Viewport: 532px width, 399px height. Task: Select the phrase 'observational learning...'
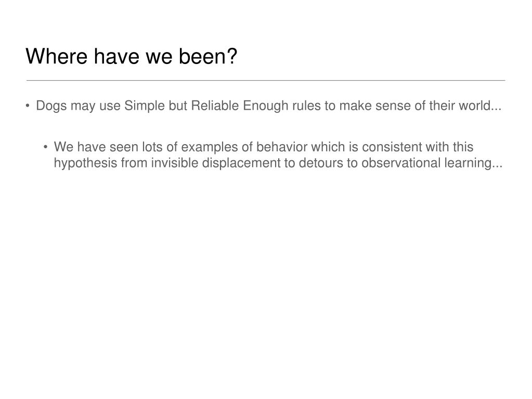point(432,163)
